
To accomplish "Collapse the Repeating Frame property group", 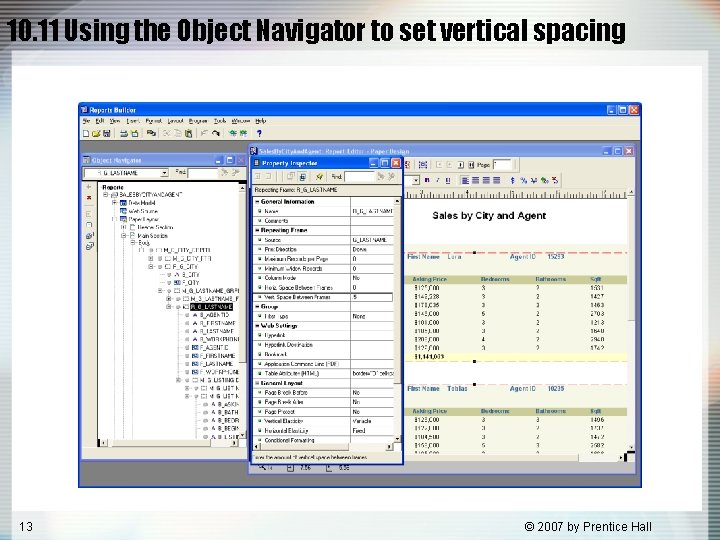I will tap(257, 230).
